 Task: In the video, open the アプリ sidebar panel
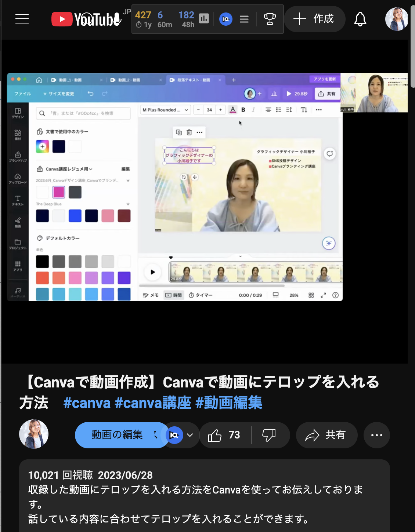click(18, 266)
